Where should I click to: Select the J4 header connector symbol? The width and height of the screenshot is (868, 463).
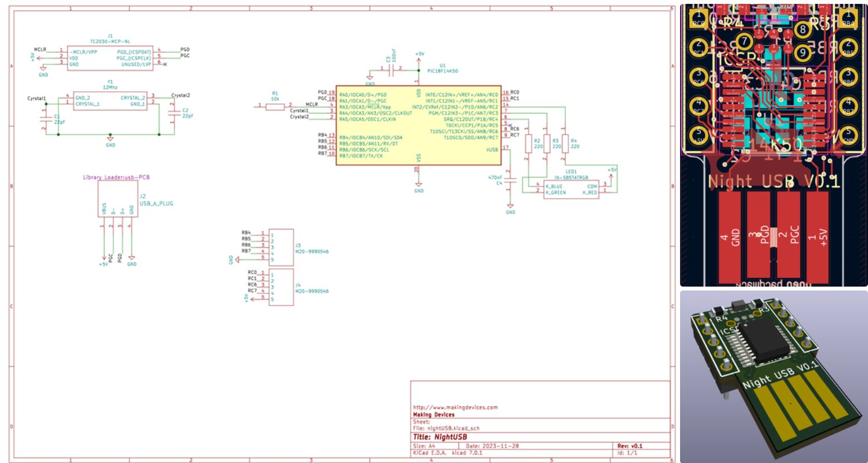tap(281, 287)
